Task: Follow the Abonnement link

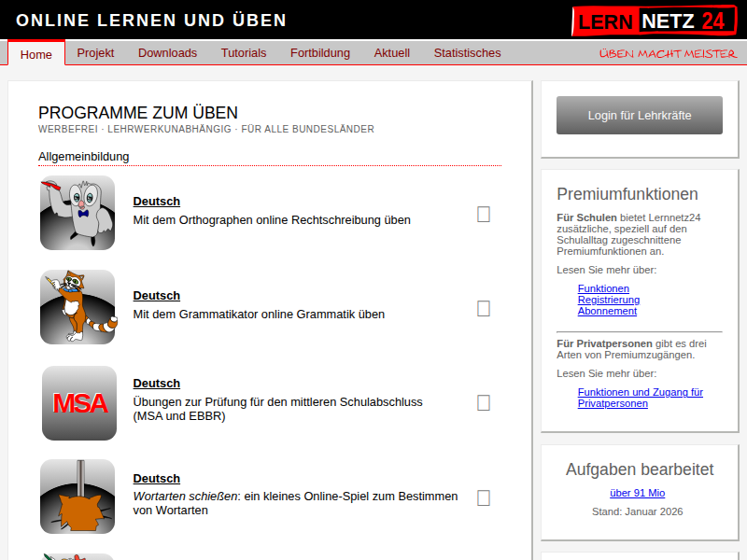Action: (607, 311)
